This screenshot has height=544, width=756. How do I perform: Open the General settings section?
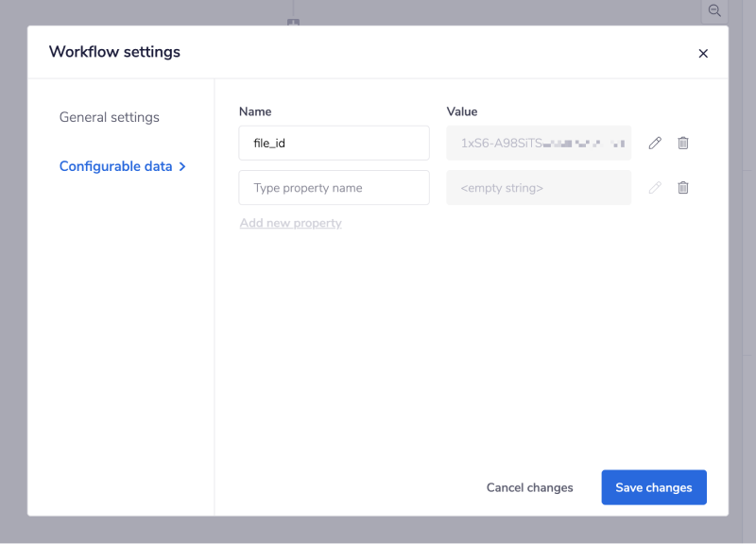pos(110,117)
